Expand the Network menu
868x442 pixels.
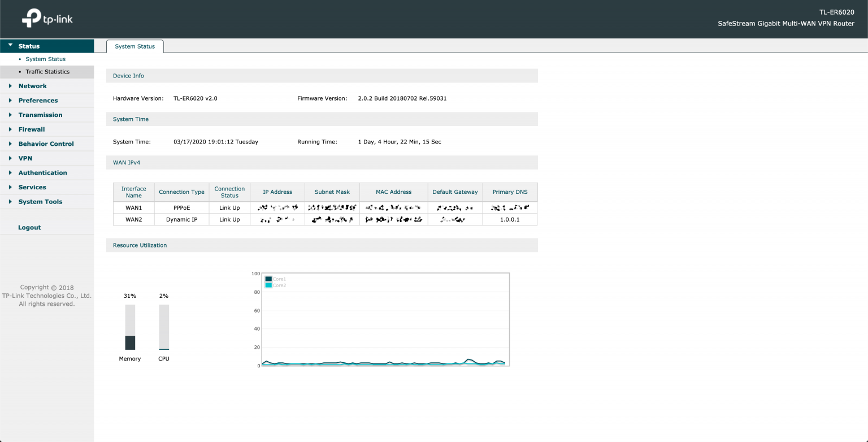coord(47,86)
